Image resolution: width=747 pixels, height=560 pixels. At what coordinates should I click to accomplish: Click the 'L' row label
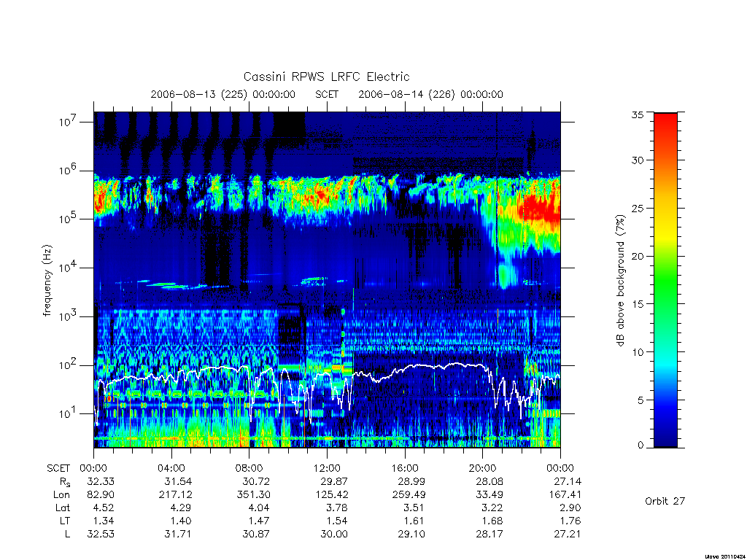click(x=67, y=534)
